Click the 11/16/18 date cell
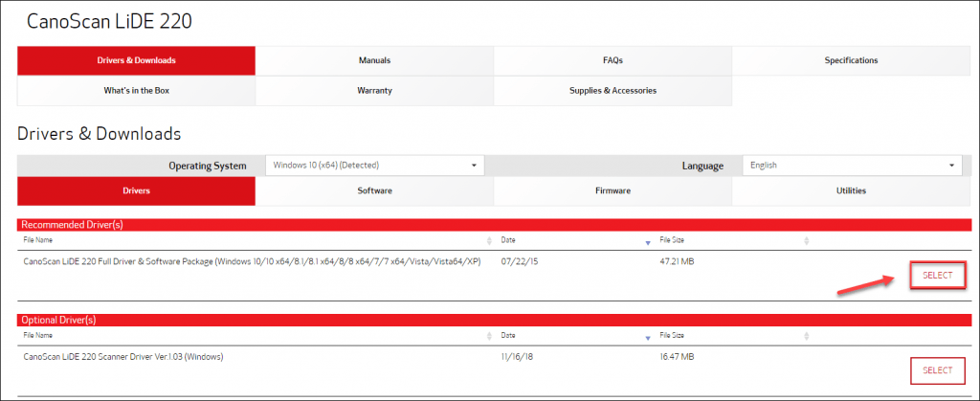The width and height of the screenshot is (980, 401). 519,357
